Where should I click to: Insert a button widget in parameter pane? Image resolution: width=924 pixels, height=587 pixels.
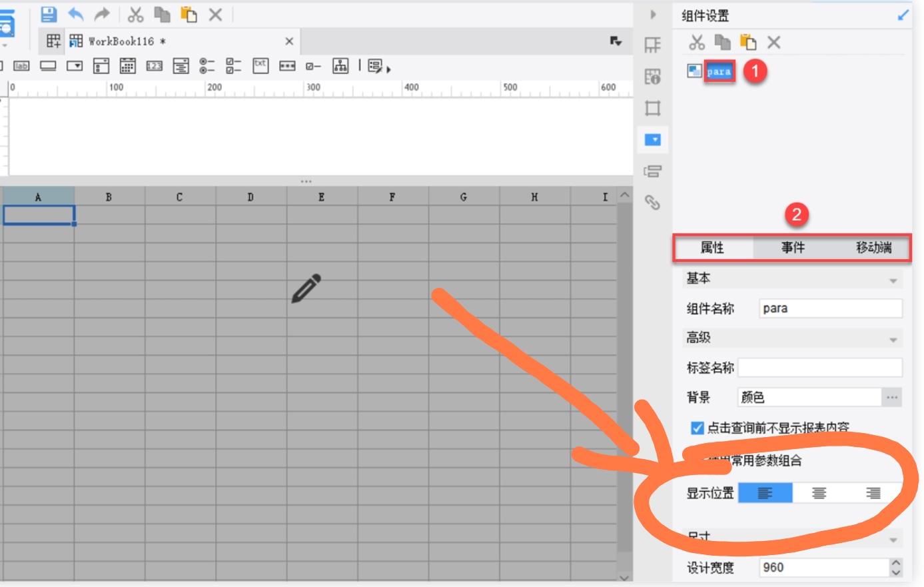click(48, 66)
